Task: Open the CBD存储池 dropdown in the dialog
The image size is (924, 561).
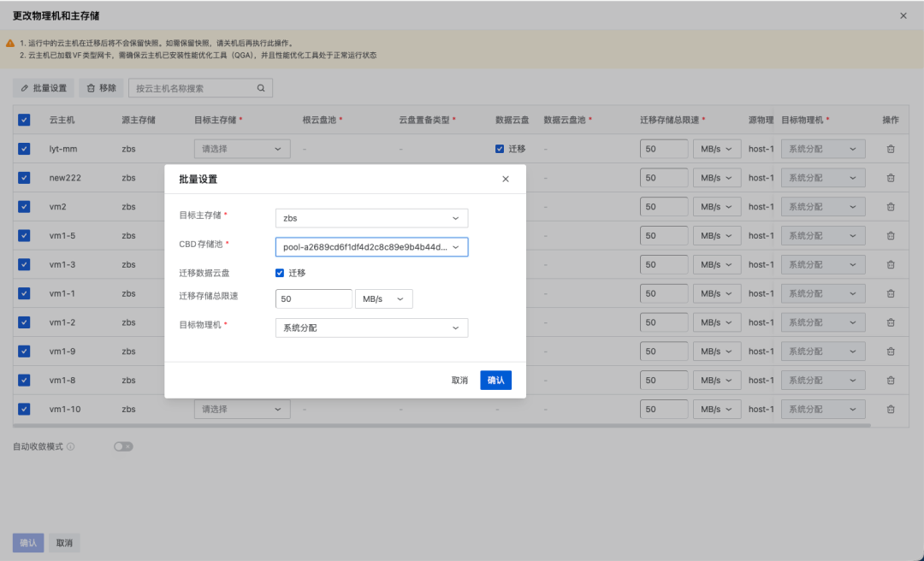Action: click(371, 246)
